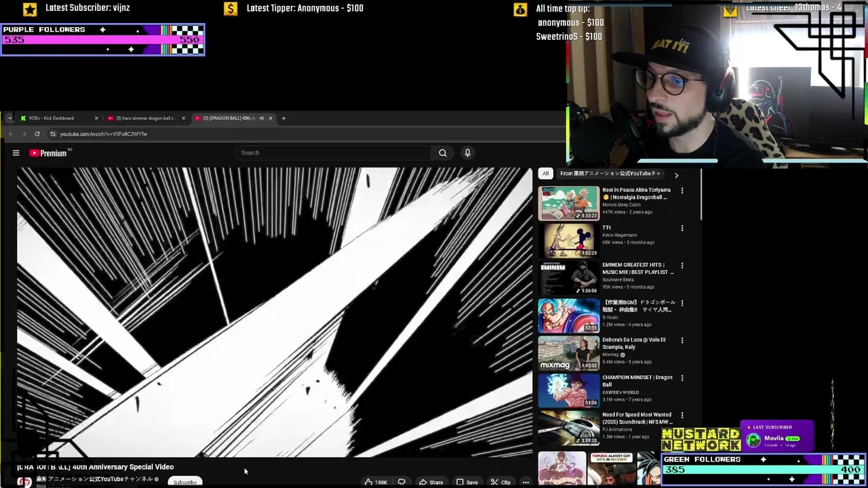Mute the DRAGON BALL tab audio icon
The height and width of the screenshot is (488, 868).
(261, 118)
